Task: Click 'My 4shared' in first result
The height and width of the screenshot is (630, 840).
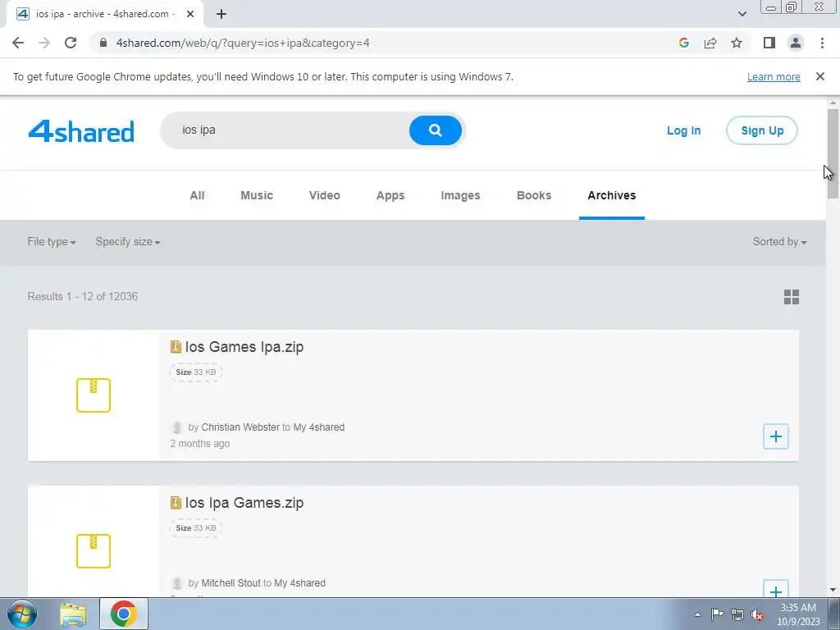Action: (319, 427)
